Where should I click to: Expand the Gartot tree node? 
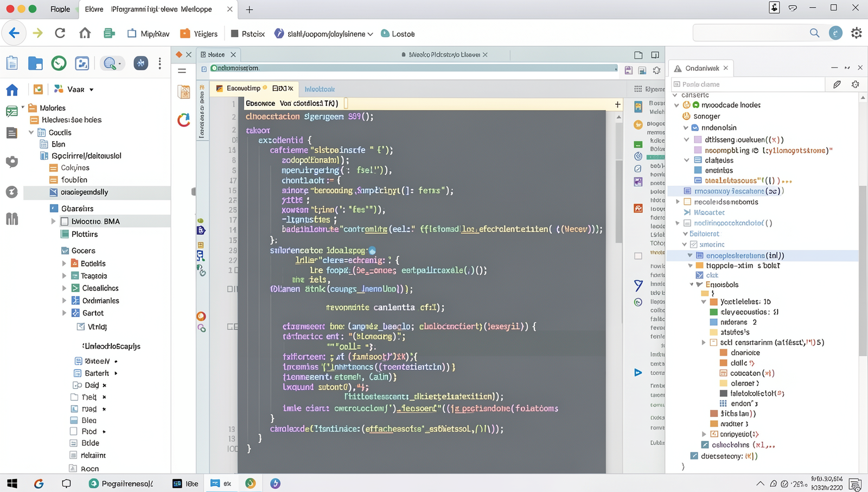pos(64,313)
